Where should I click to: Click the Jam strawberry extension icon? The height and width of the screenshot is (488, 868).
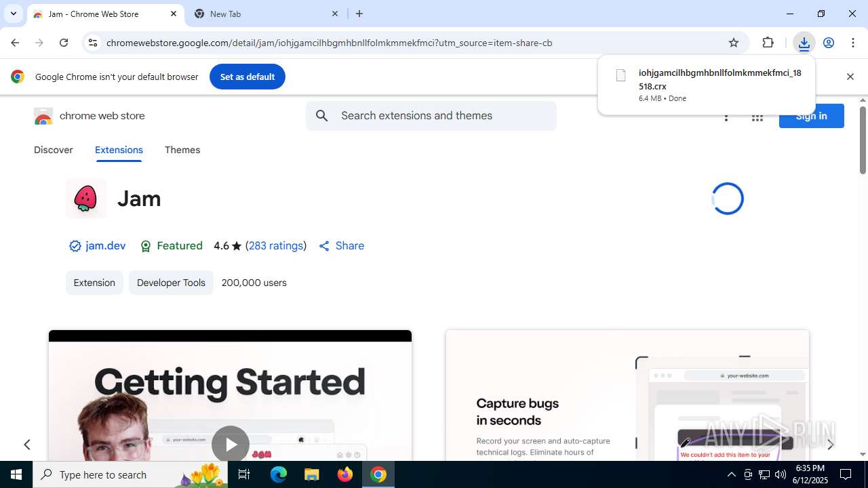tap(86, 199)
